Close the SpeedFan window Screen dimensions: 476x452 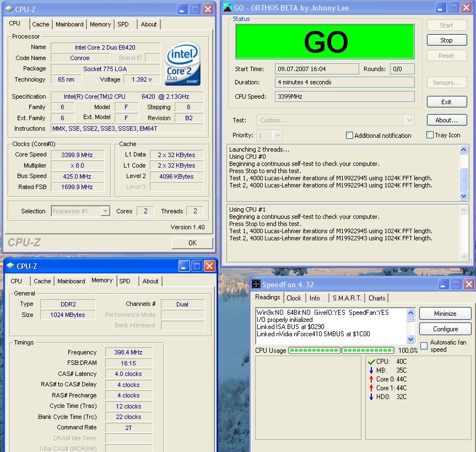tap(469, 284)
